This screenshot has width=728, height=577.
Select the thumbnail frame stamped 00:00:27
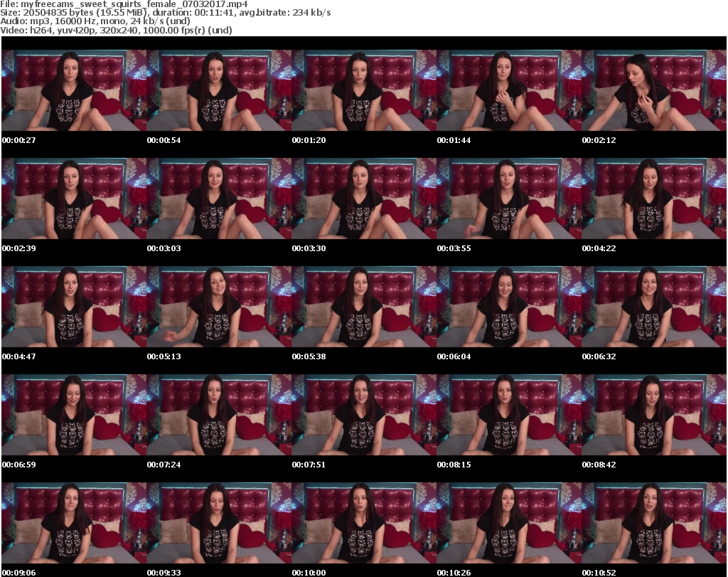(x=74, y=90)
